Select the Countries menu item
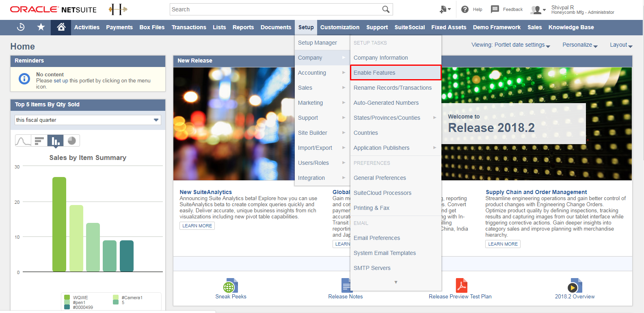 (x=395, y=133)
